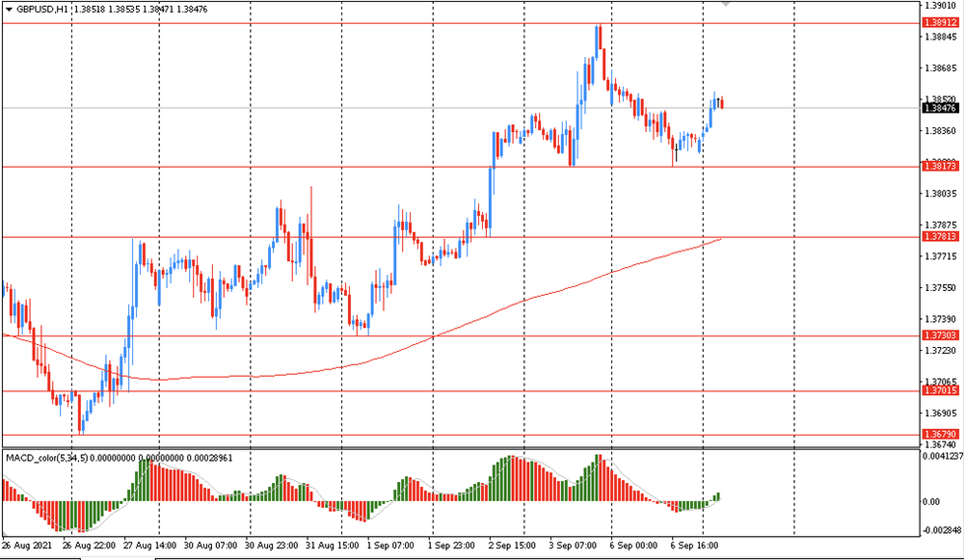The height and width of the screenshot is (560, 964).
Task: Click the 1.38845 price scale value
Action: point(941,37)
